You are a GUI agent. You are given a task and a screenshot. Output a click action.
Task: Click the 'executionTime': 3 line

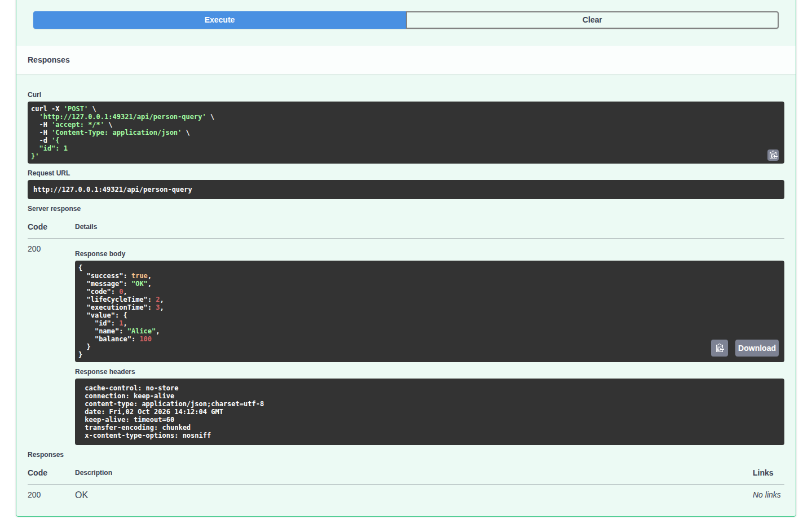pyautogui.click(x=125, y=307)
